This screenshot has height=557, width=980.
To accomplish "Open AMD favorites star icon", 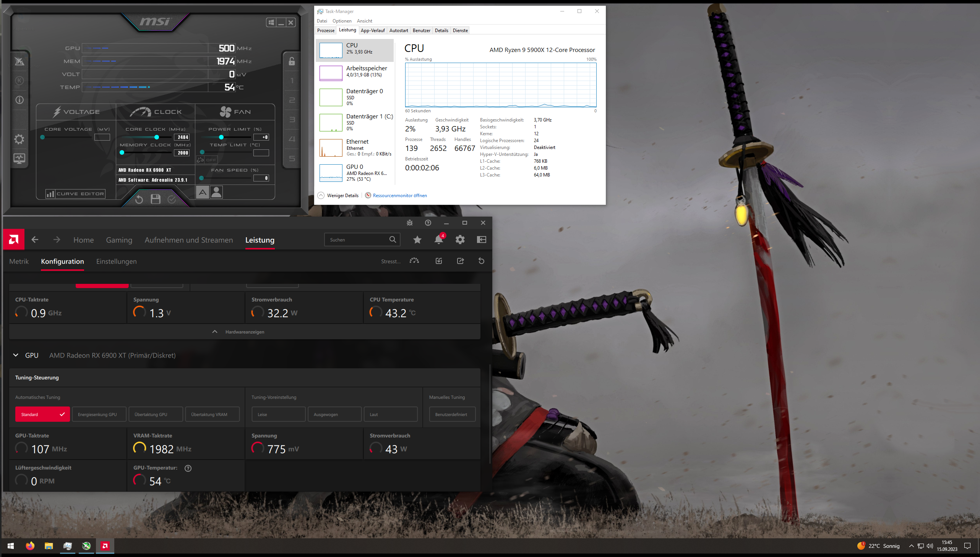I will tap(417, 240).
